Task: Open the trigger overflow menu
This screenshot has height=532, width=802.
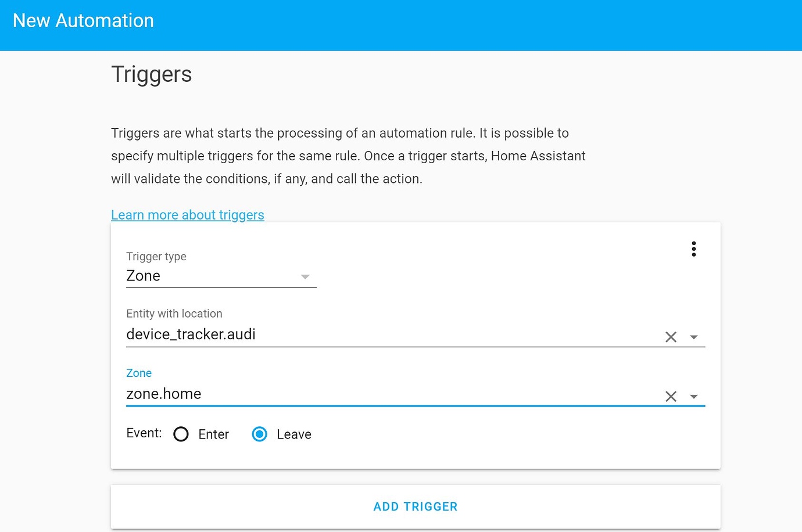Action: tap(693, 249)
